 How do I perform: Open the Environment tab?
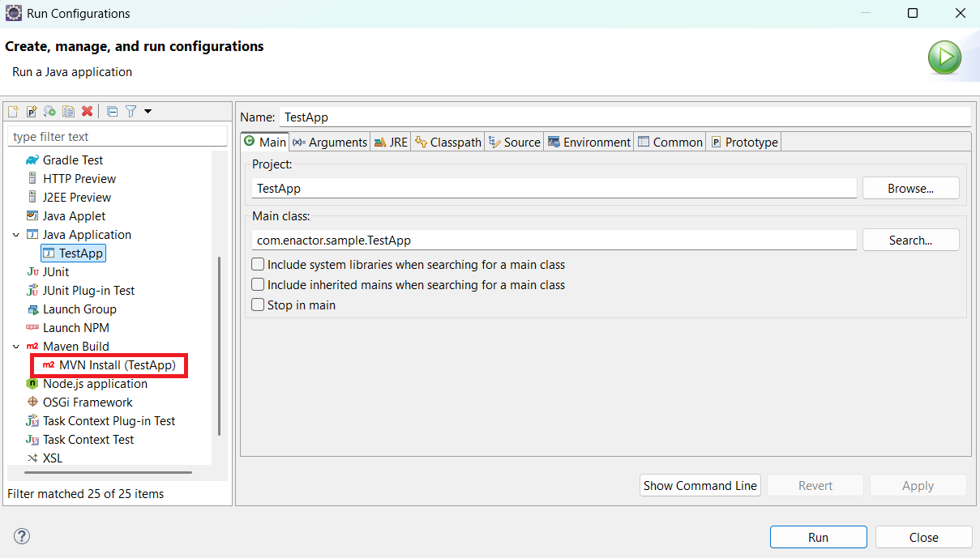[x=588, y=142]
